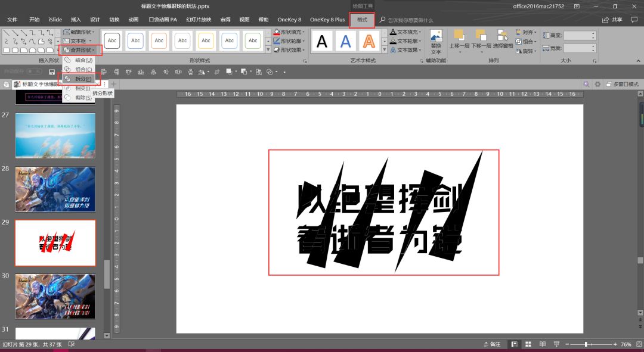The image size is (644, 352).
Task: Open the 插入 Insert tab
Action: click(x=76, y=20)
